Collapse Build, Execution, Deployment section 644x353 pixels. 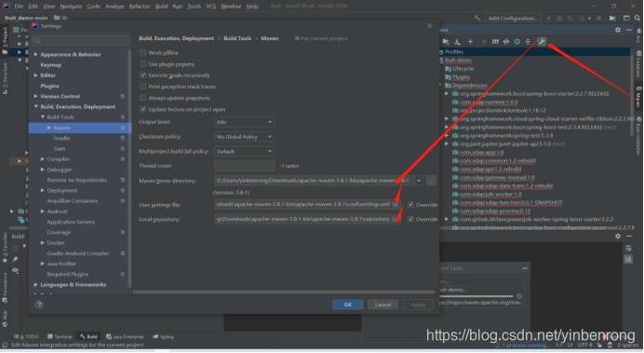point(36,107)
